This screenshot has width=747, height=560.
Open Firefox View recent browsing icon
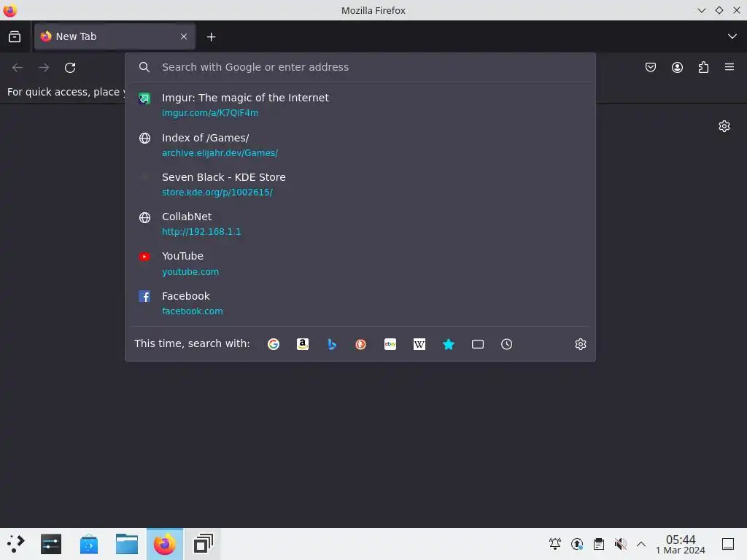point(15,36)
